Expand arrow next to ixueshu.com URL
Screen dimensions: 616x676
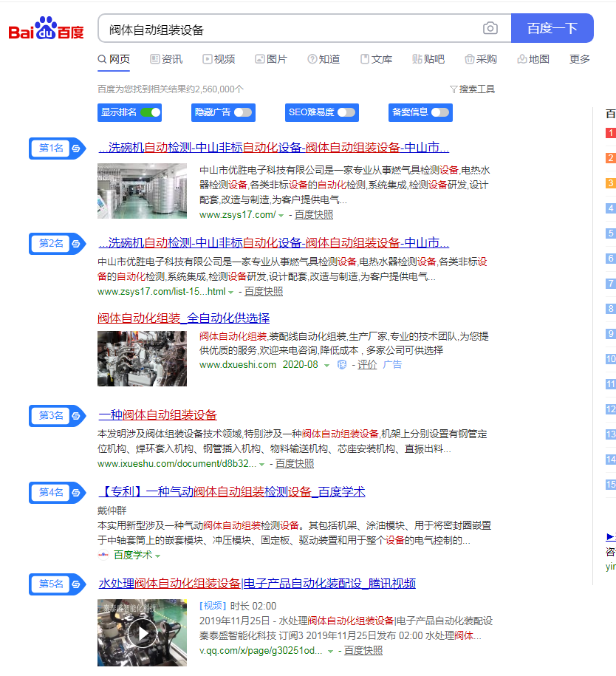[x=261, y=464]
